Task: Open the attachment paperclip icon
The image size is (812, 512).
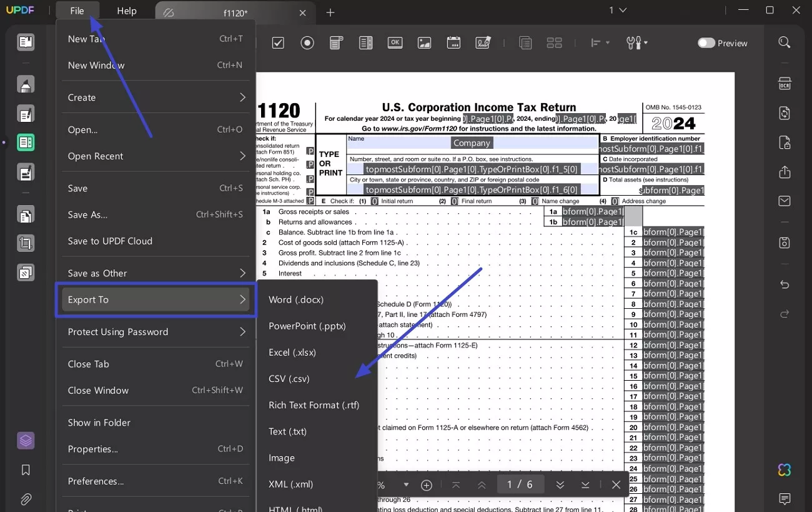Action: [26, 499]
